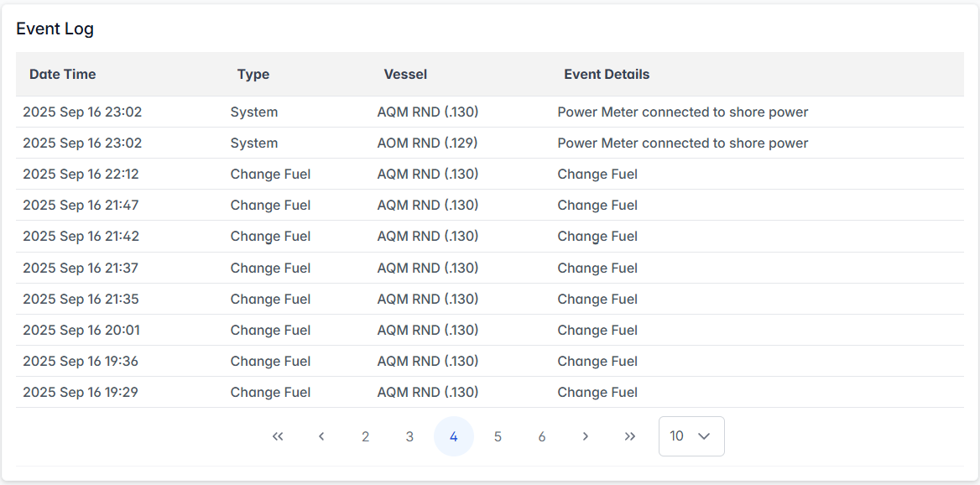Jump to last page of event log
The width and height of the screenshot is (980, 485).
[x=630, y=436]
